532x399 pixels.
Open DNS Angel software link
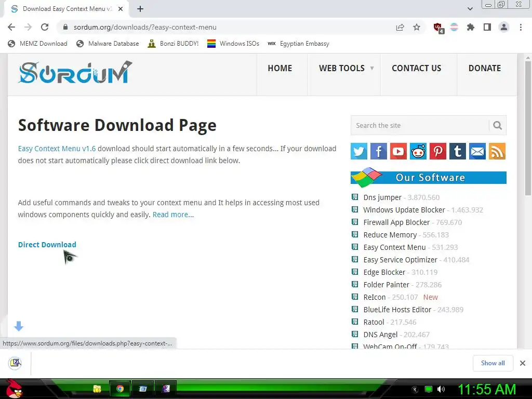tap(380, 335)
